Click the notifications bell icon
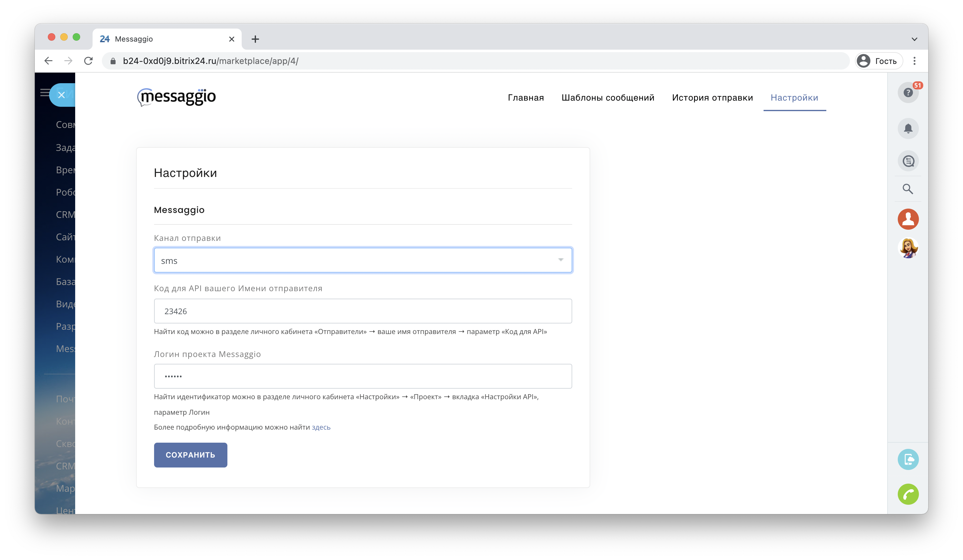Screen dimensions: 963x560 (908, 128)
